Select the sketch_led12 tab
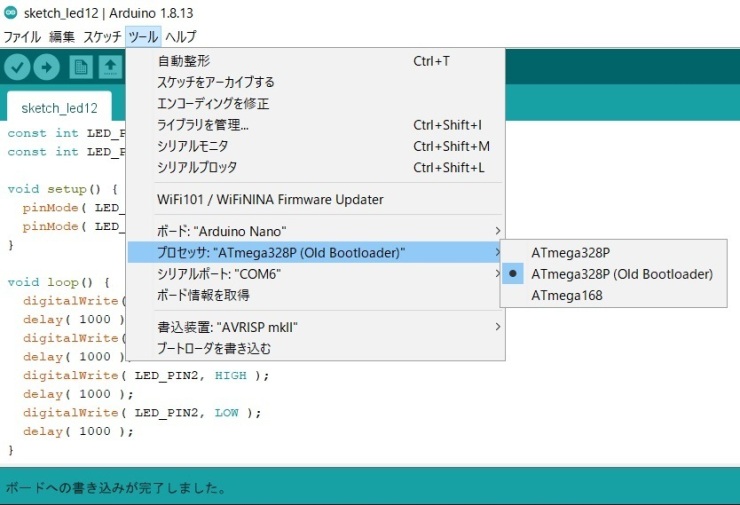 click(x=59, y=108)
